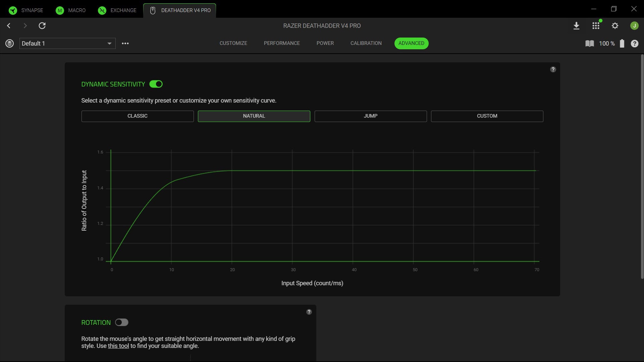Open the Synapse tab
The width and height of the screenshot is (644, 362).
(x=26, y=10)
